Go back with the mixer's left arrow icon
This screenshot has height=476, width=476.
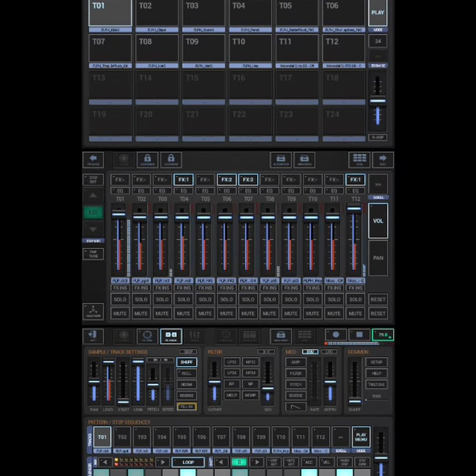[x=93, y=159]
